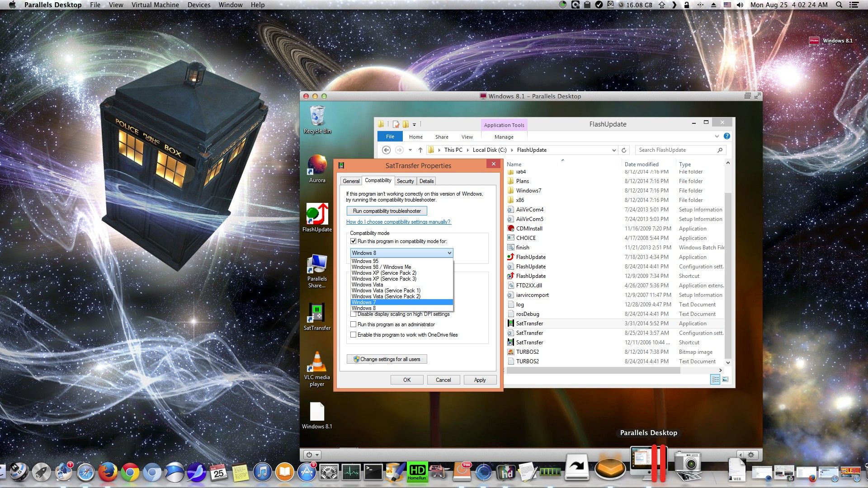
Task: Open the Devices menu in Parallels
Action: coord(199,5)
